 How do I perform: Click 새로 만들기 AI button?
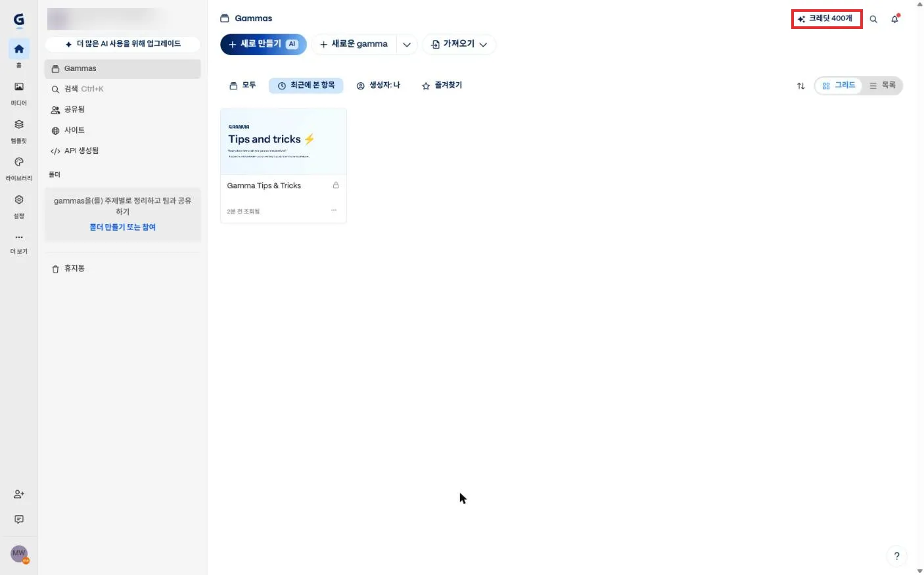[x=263, y=44]
